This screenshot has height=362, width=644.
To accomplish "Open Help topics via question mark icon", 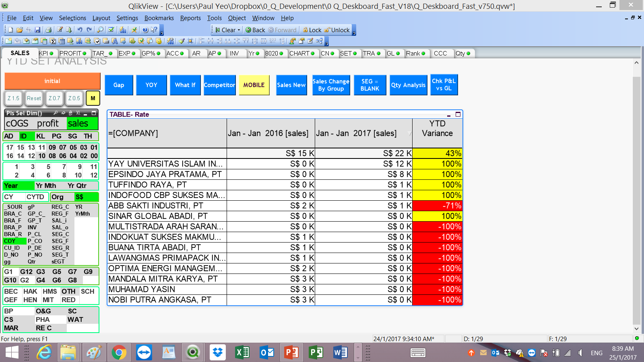I will coord(145,30).
